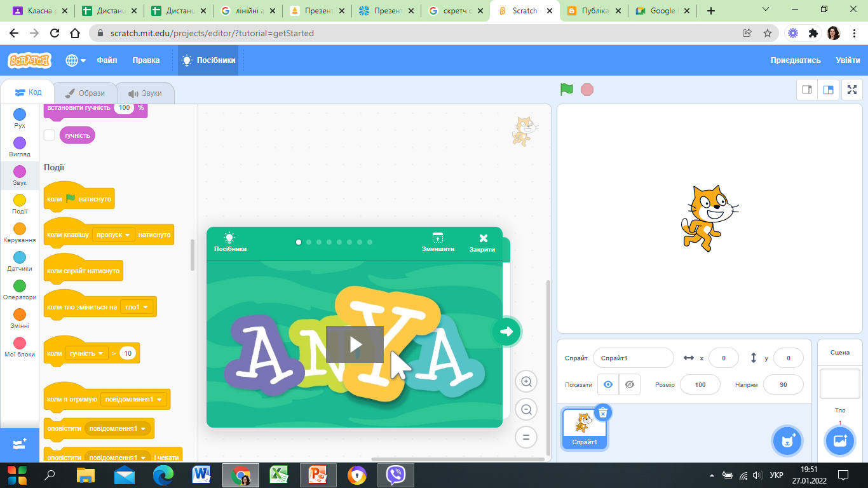
Task: Select the Звук block category
Action: tap(20, 175)
